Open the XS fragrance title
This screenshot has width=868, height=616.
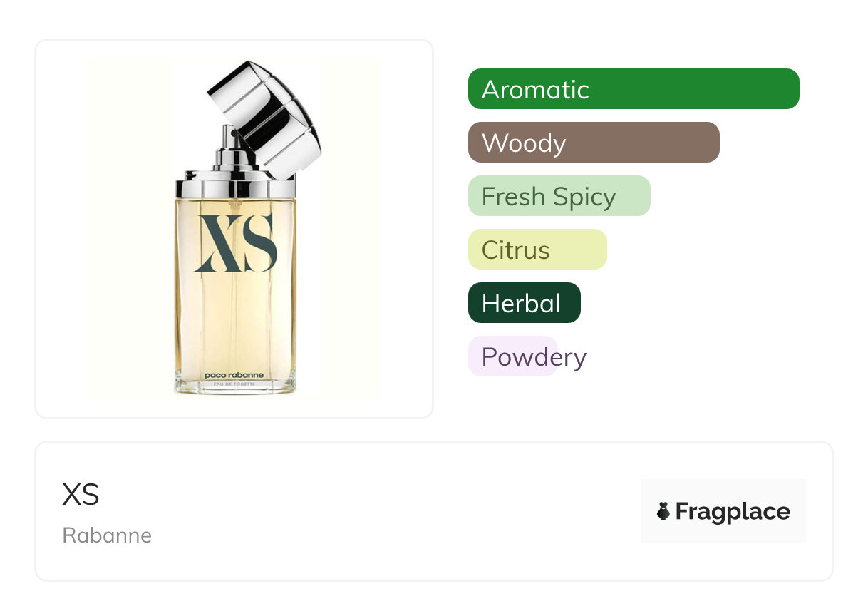(81, 494)
